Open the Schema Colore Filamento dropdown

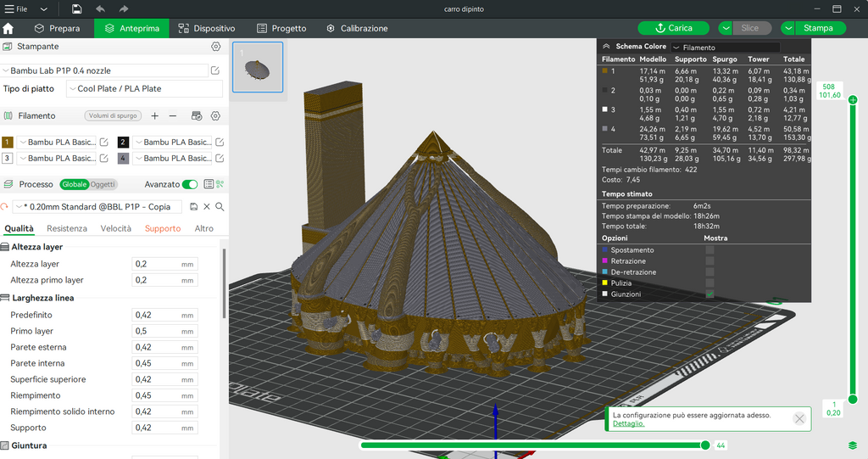[726, 48]
